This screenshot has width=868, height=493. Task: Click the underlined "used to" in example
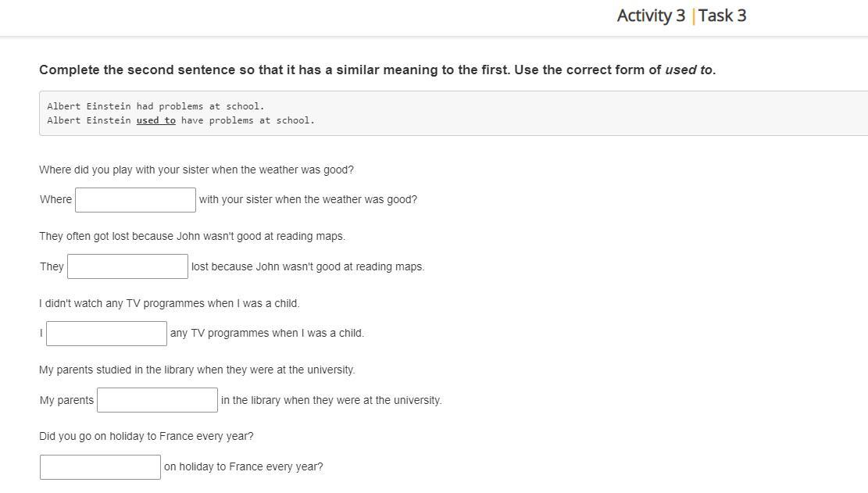click(156, 120)
